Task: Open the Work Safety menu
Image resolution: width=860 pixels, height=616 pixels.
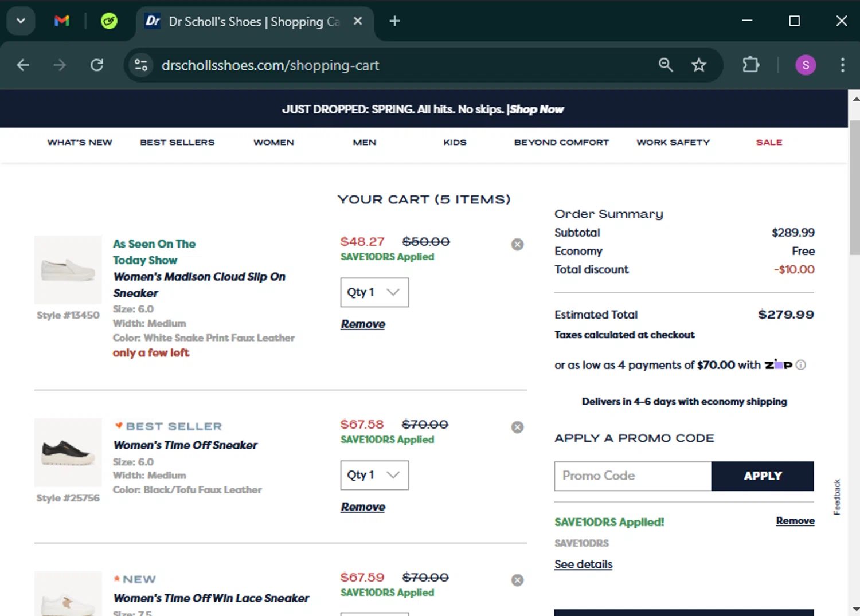Action: [x=673, y=142]
